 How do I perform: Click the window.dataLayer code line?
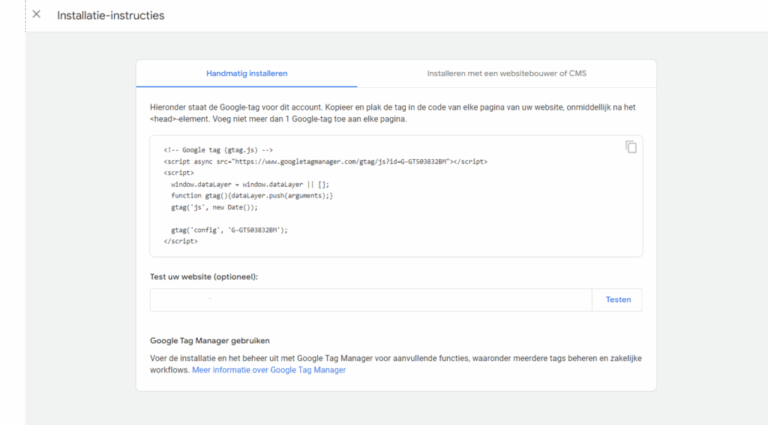click(250, 185)
